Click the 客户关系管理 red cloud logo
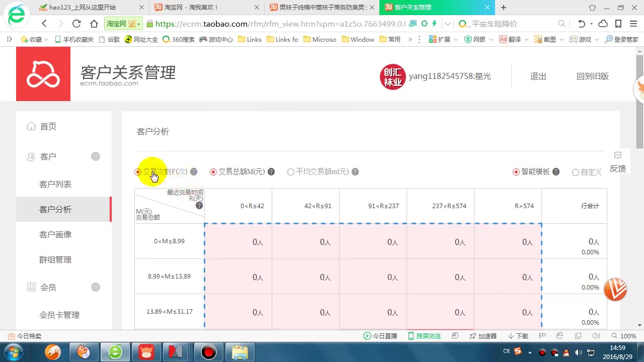Viewport: 644px width, 362px height. click(43, 74)
